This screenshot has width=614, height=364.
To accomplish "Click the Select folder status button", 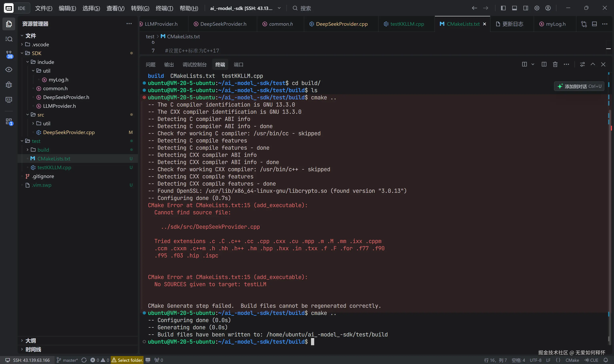I will click(127, 360).
